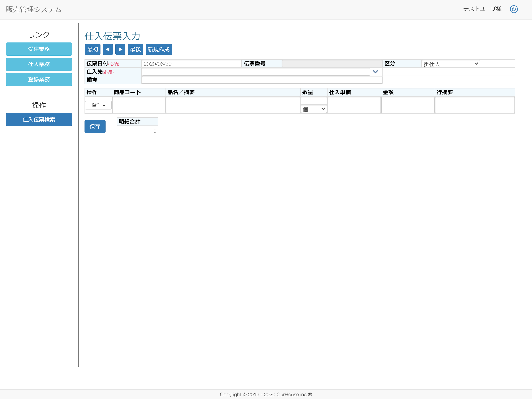Go to previous record arrow
This screenshot has height=399, width=532.
tap(108, 49)
